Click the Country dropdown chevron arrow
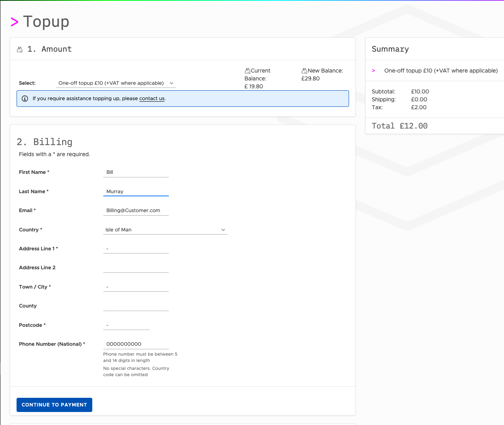This screenshot has width=504, height=425. (223, 230)
